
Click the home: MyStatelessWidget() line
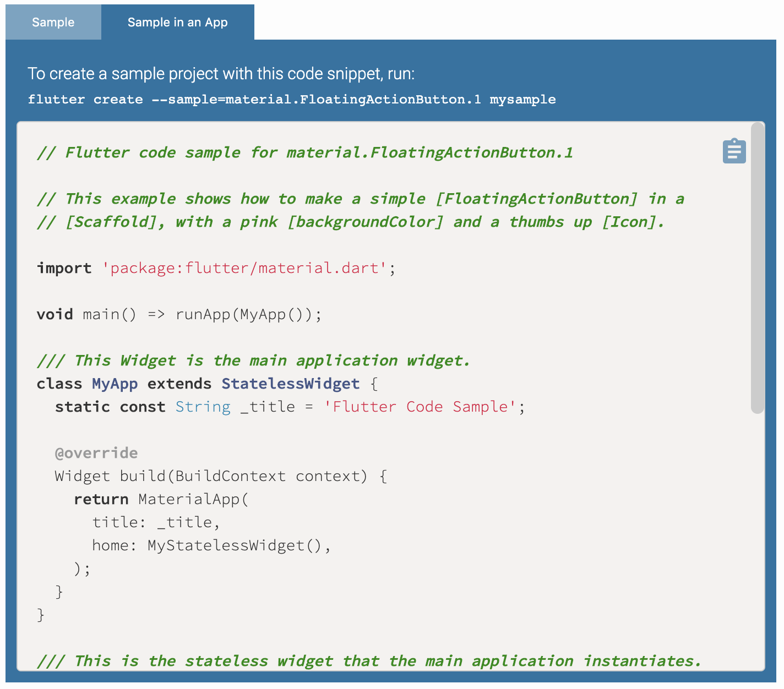pyautogui.click(x=212, y=545)
